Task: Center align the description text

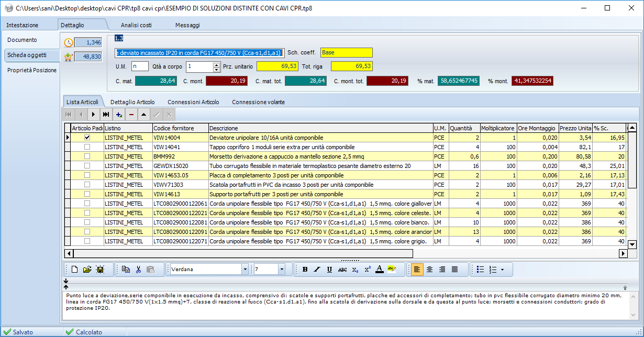Action: coord(429,269)
